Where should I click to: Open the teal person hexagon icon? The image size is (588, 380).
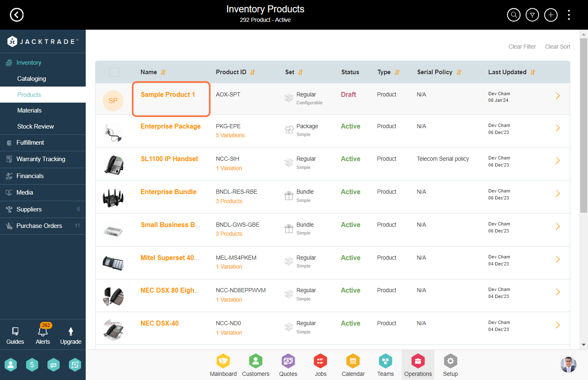click(11, 365)
